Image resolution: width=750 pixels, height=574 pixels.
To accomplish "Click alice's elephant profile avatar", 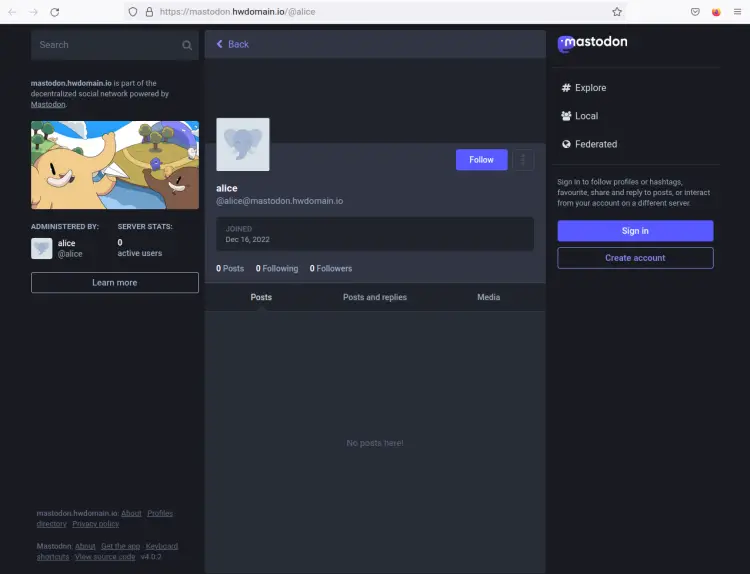I will pos(243,145).
